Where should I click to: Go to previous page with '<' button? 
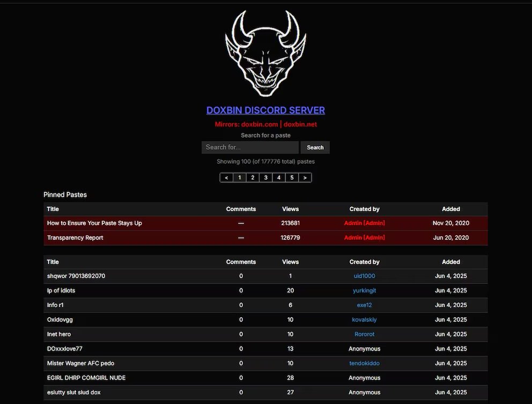click(x=226, y=177)
